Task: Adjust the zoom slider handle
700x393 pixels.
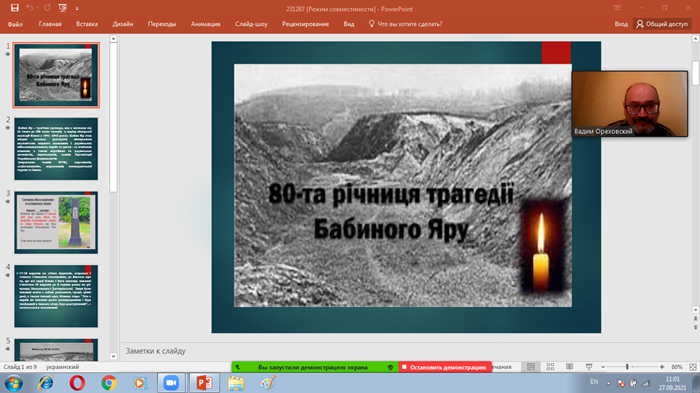Action: pyautogui.click(x=627, y=367)
